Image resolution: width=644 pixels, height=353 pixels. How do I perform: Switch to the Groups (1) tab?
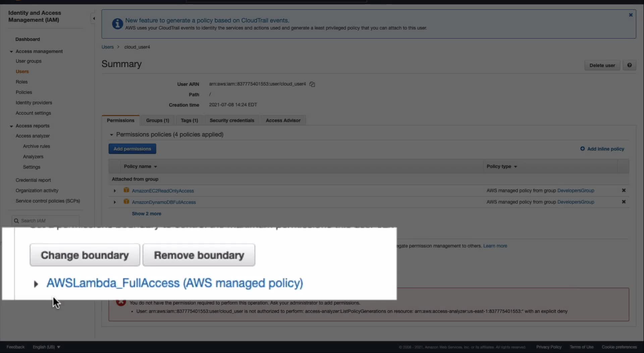click(158, 120)
